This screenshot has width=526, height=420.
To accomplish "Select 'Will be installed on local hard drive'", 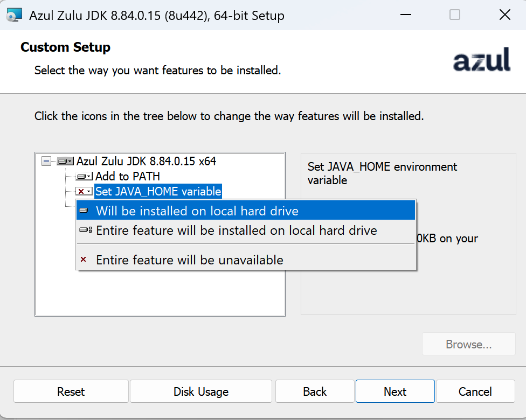I will point(197,211).
